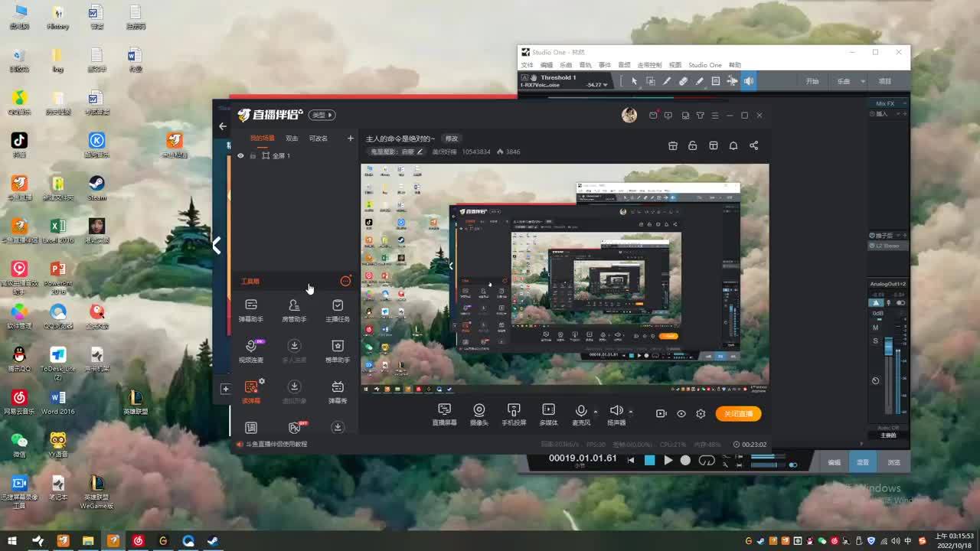Open the 斗鱼直播伴侣使用教程 tutorial link
Image resolution: width=980 pixels, height=551 pixels.
(x=276, y=444)
